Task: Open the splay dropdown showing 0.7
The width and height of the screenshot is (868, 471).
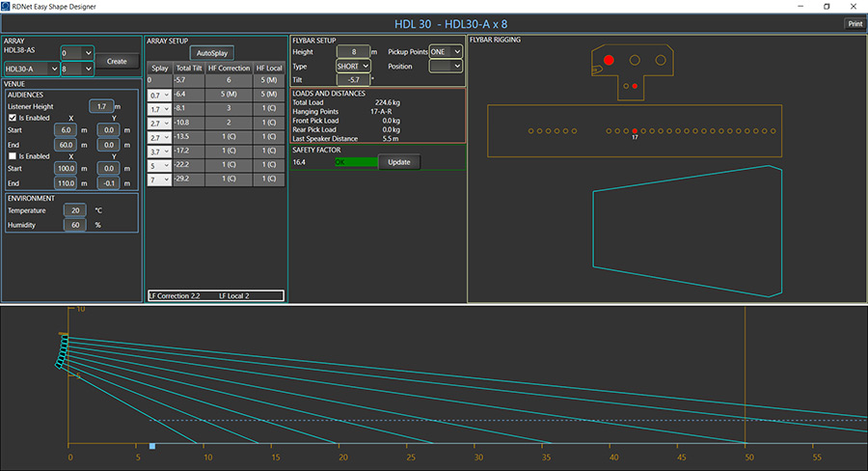Action: point(159,95)
